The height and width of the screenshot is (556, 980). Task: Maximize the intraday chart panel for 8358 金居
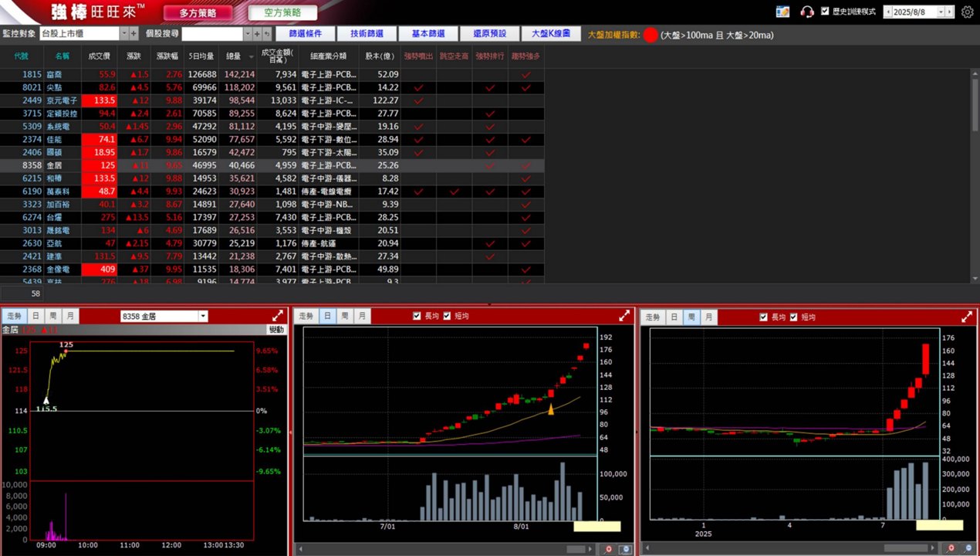pyautogui.click(x=278, y=316)
